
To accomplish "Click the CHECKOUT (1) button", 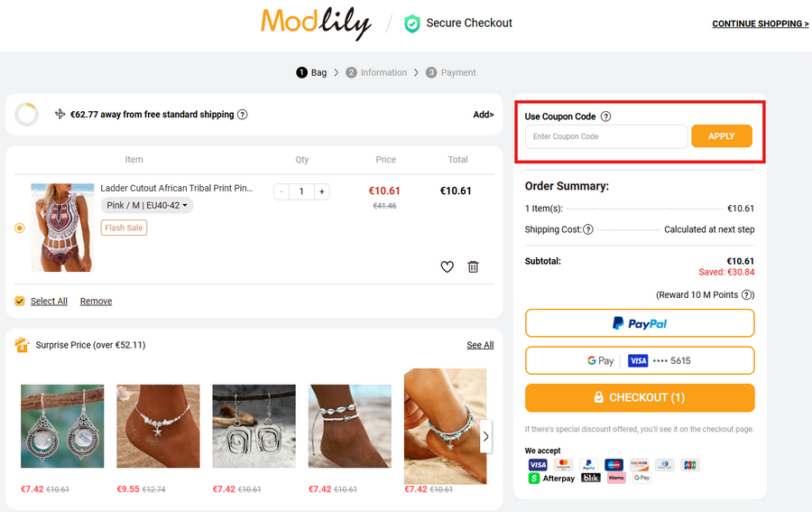I will pyautogui.click(x=640, y=397).
